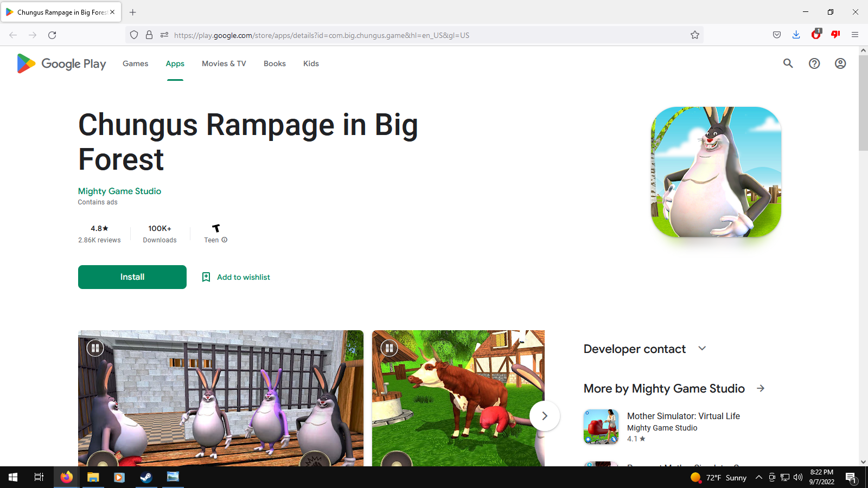This screenshot has width=868, height=488.
Task: Click the uBlock Origin extension icon
Action: (816, 35)
